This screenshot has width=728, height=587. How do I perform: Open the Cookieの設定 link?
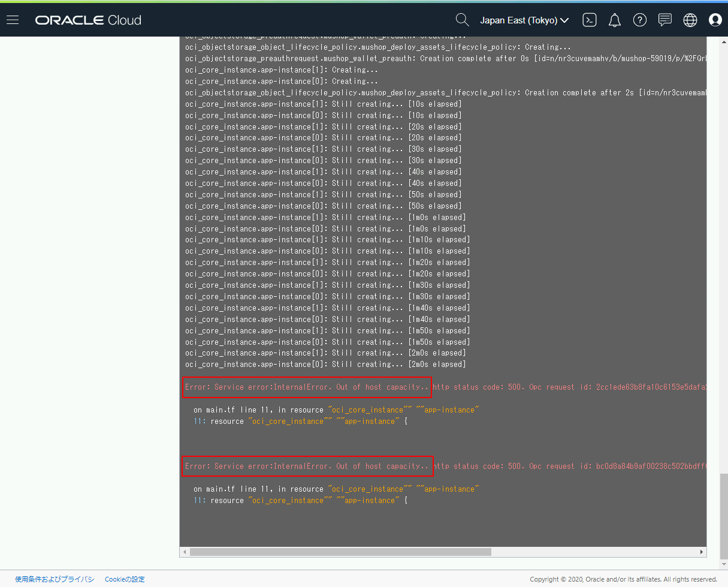click(x=125, y=579)
